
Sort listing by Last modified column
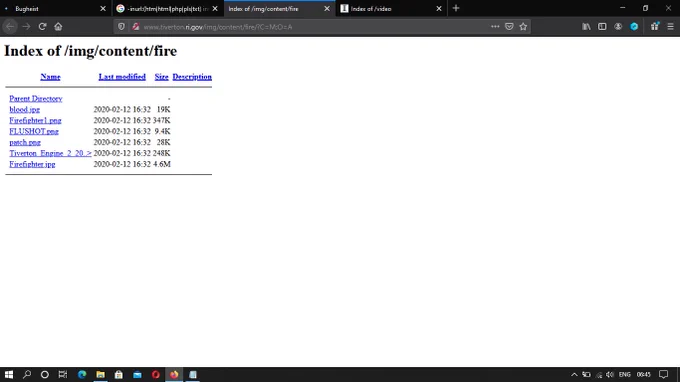(x=122, y=77)
